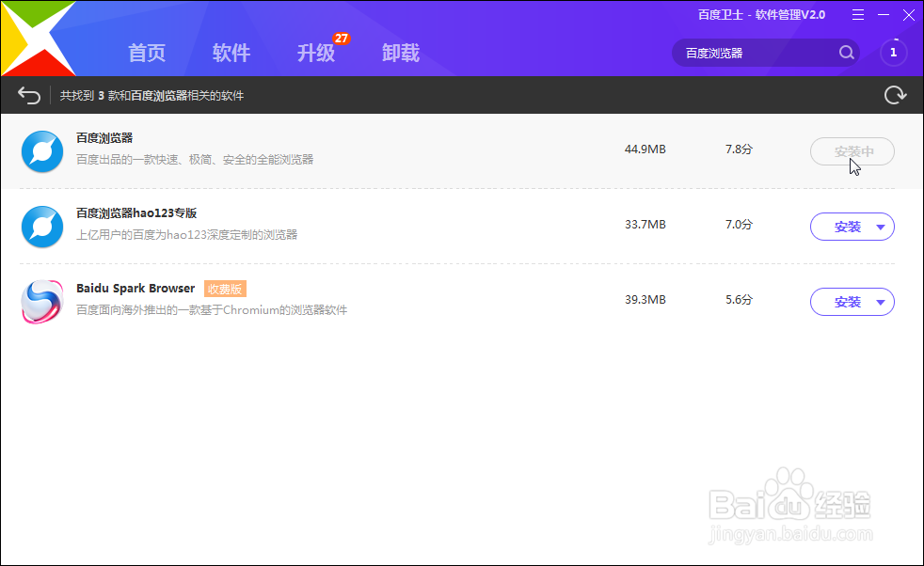The image size is (924, 566).
Task: Select the Baidu Spark Browser icon
Action: tap(41, 302)
